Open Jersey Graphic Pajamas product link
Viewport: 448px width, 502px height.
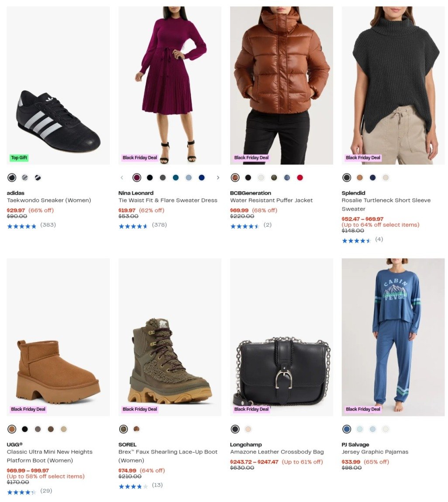[375, 452]
